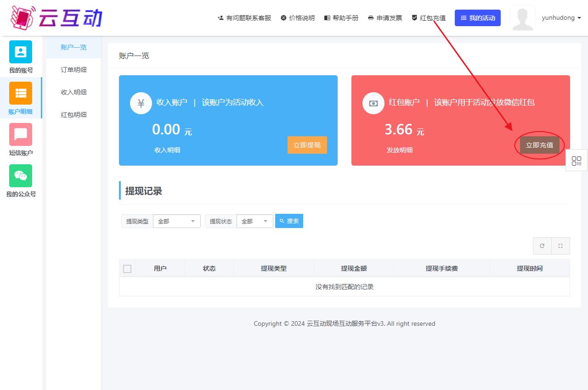This screenshot has height=390, width=588.
Task: Click 我的活动 button
Action: [x=478, y=18]
